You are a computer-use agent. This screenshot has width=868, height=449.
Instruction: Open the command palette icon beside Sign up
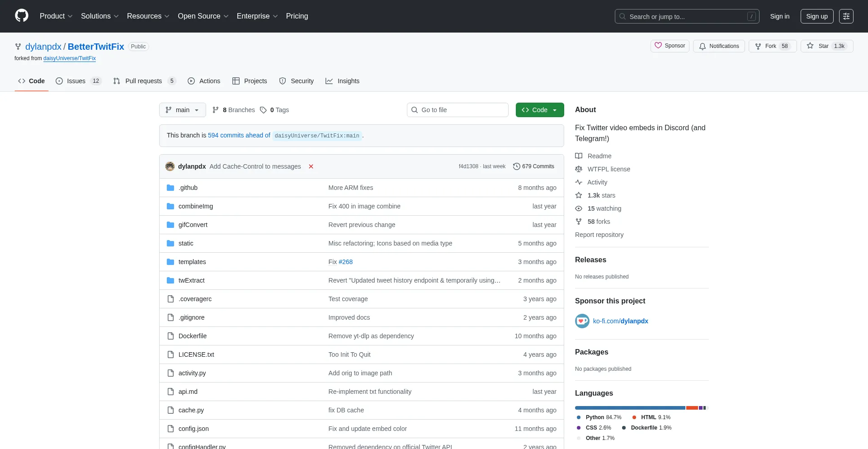pos(846,16)
